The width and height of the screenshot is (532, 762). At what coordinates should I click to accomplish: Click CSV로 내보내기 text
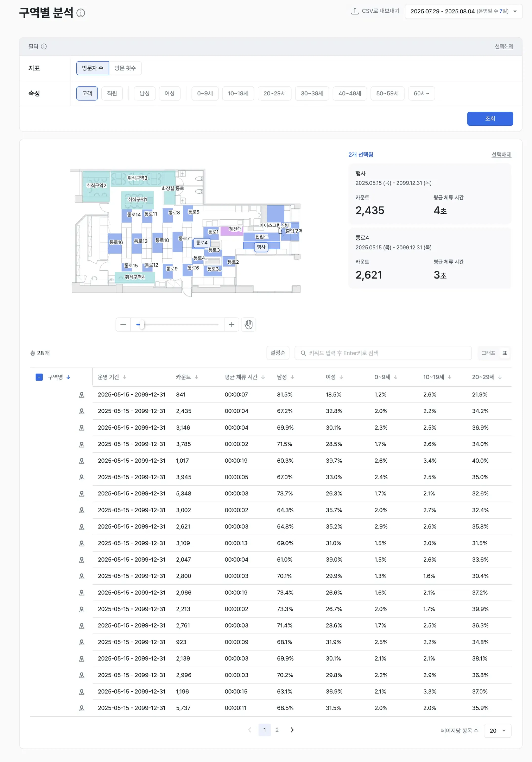[x=380, y=11]
